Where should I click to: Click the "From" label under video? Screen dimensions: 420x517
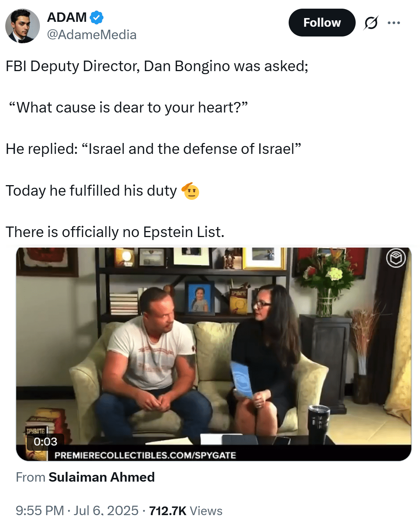click(x=30, y=477)
